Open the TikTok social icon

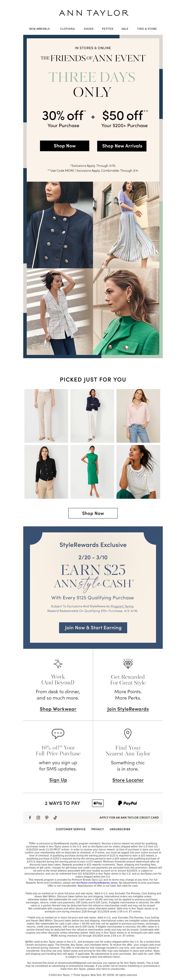tap(55, 817)
